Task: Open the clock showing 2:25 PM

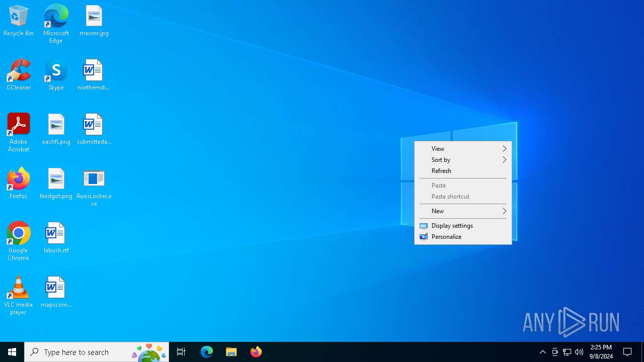Action: [x=601, y=352]
